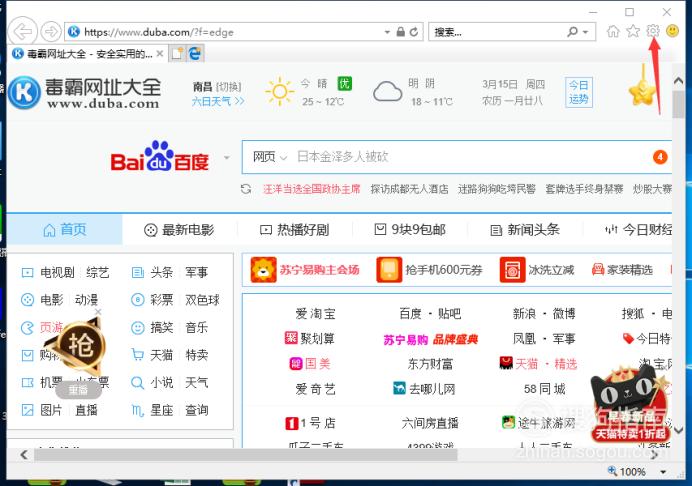The height and width of the screenshot is (486, 692).
Task: Select the 热播好剧 tab
Action: [294, 230]
